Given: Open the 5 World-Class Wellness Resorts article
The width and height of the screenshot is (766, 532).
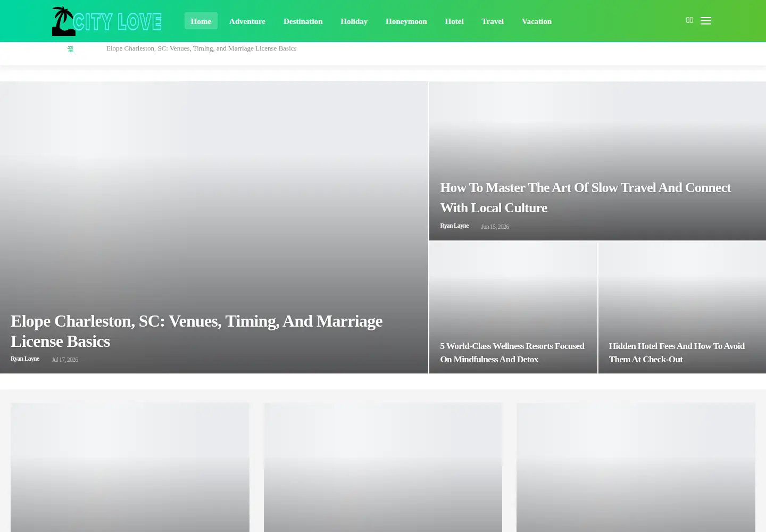Looking at the screenshot, I should [x=512, y=352].
